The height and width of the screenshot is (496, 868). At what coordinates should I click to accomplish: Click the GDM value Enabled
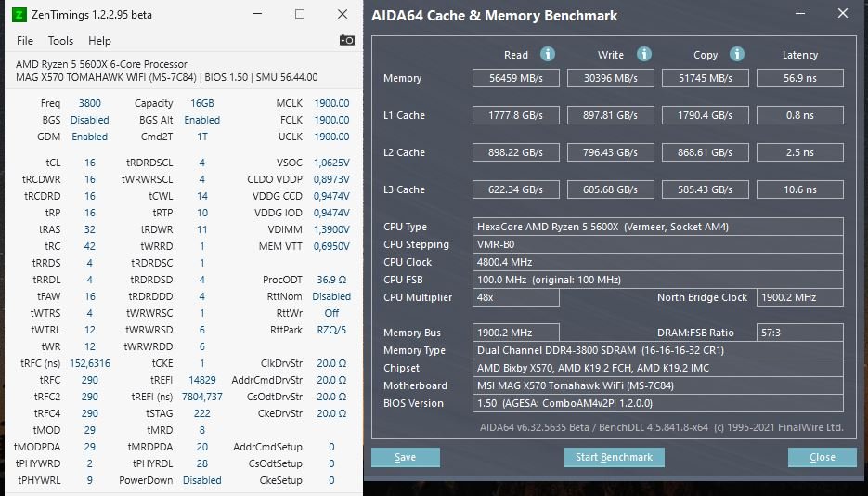[x=90, y=137]
